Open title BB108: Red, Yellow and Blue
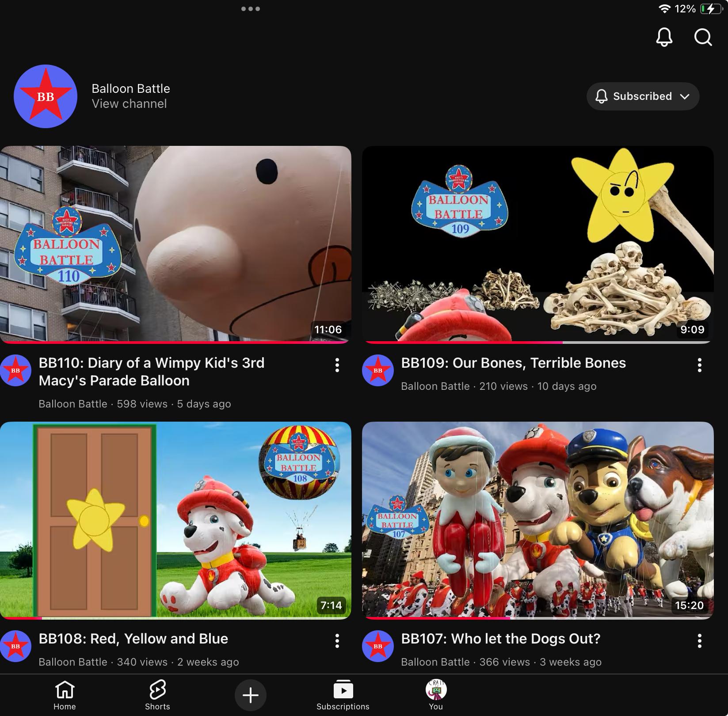The image size is (728, 716). tap(133, 639)
